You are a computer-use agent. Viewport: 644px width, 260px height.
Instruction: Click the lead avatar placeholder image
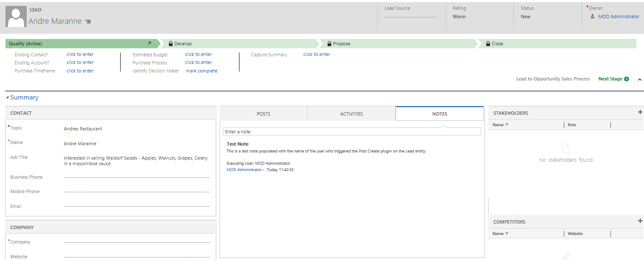click(x=16, y=17)
